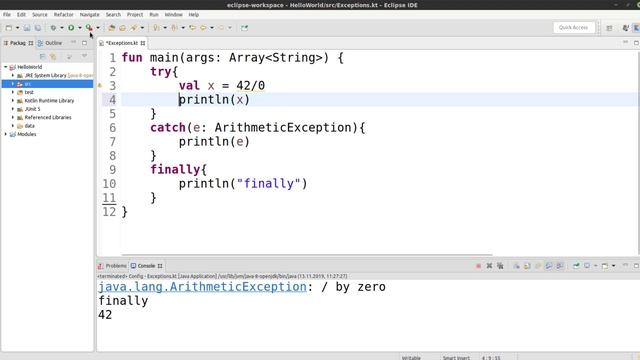Click the Open Type wand icon
The image size is (640, 360).
pyautogui.click(x=134, y=28)
